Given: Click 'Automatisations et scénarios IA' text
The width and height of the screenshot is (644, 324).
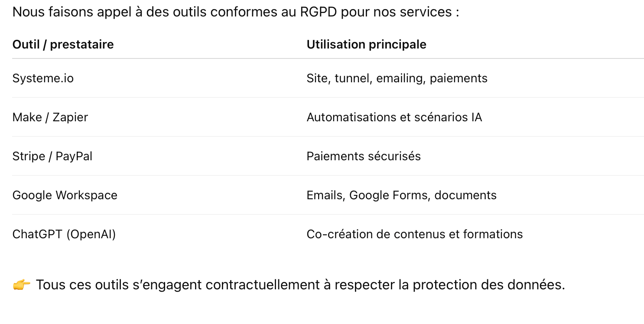Looking at the screenshot, I should point(394,117).
